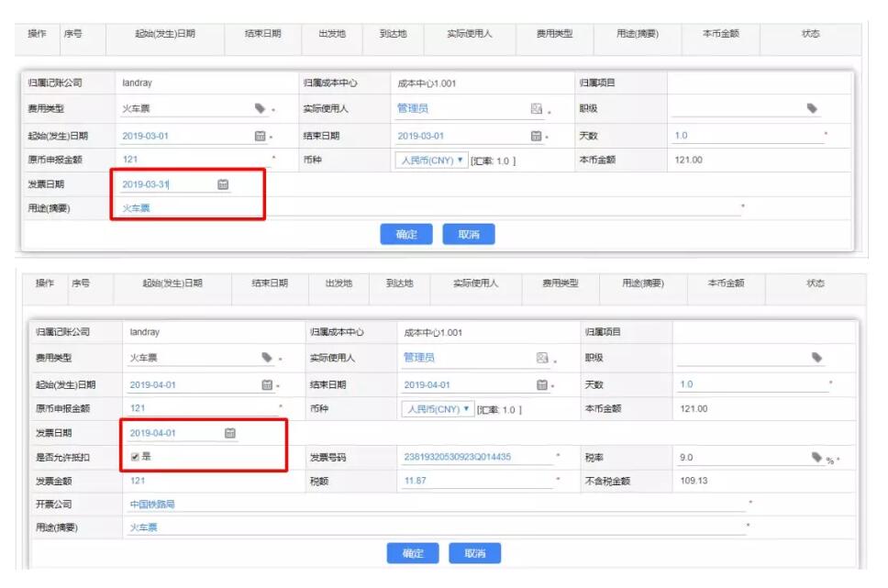Click tag icon in upper form's 费用类型 field
The width and height of the screenshot is (888, 588).
[261, 109]
